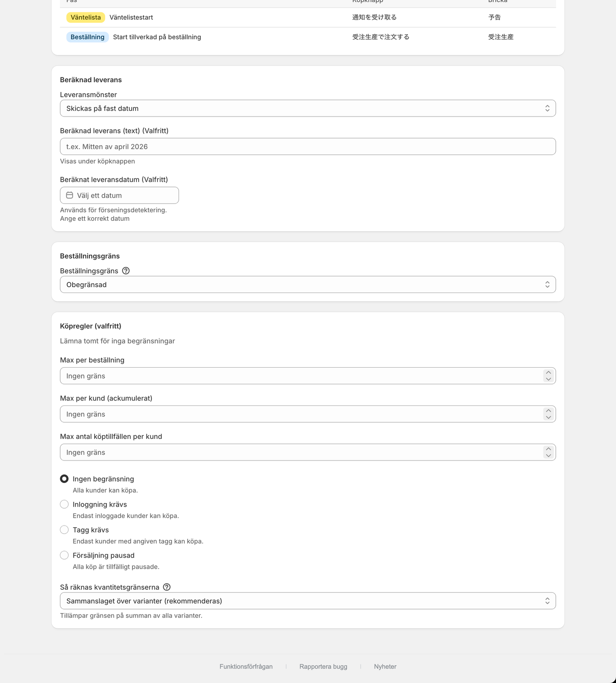Open the Funktionsförfrågan footer link
Screen dimensions: 616x683
246,667
